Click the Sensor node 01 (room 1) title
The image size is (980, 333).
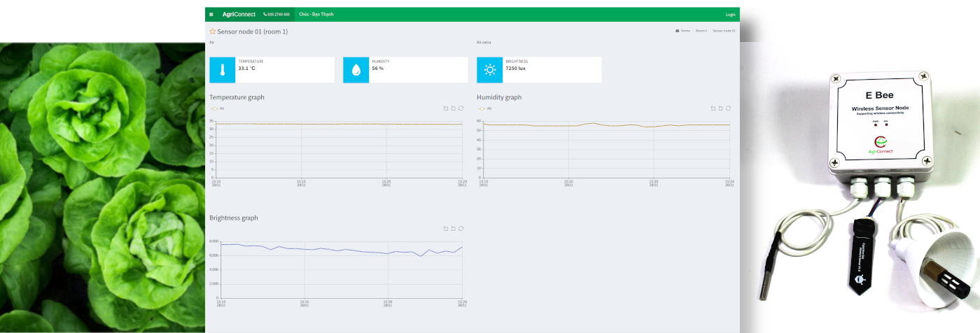(253, 31)
